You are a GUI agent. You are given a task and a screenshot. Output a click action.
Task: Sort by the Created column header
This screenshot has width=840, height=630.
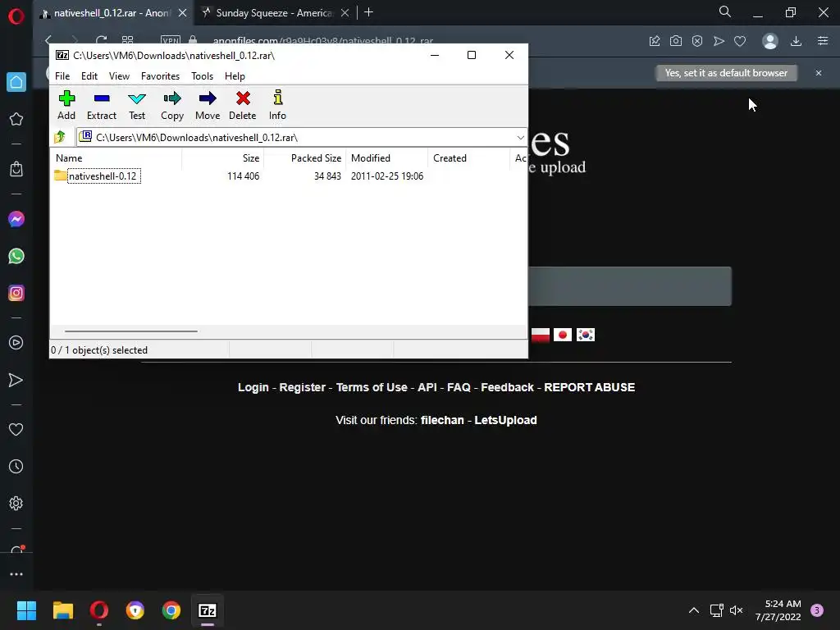pos(468,158)
